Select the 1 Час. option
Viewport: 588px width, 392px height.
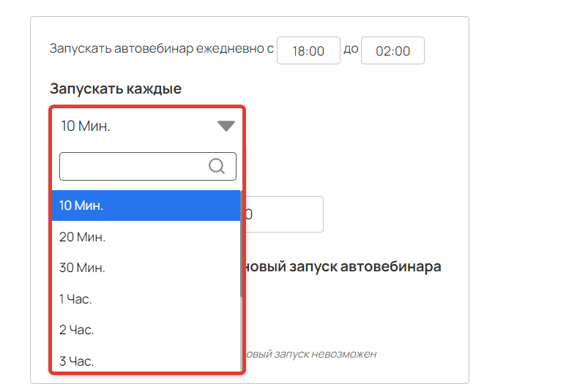click(146, 299)
